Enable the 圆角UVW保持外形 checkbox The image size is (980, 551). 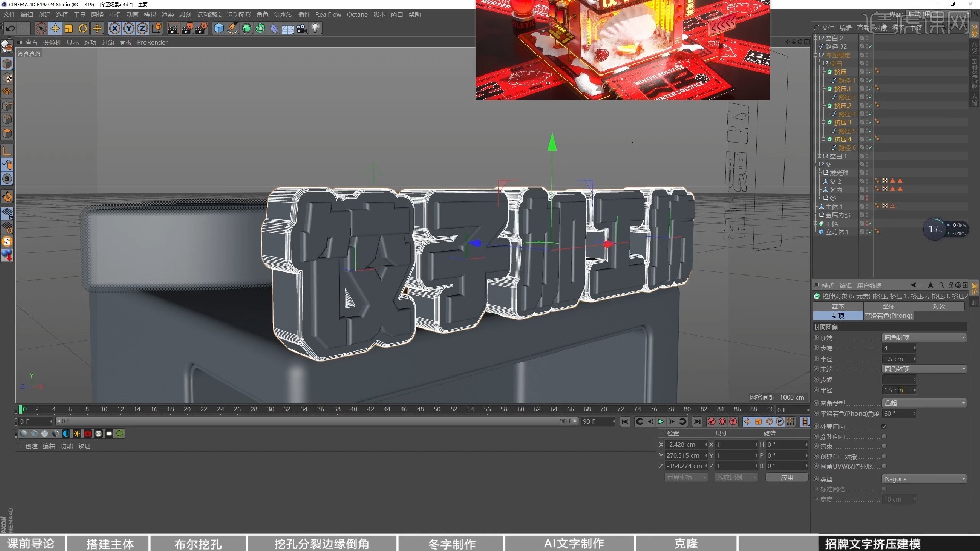(884, 466)
